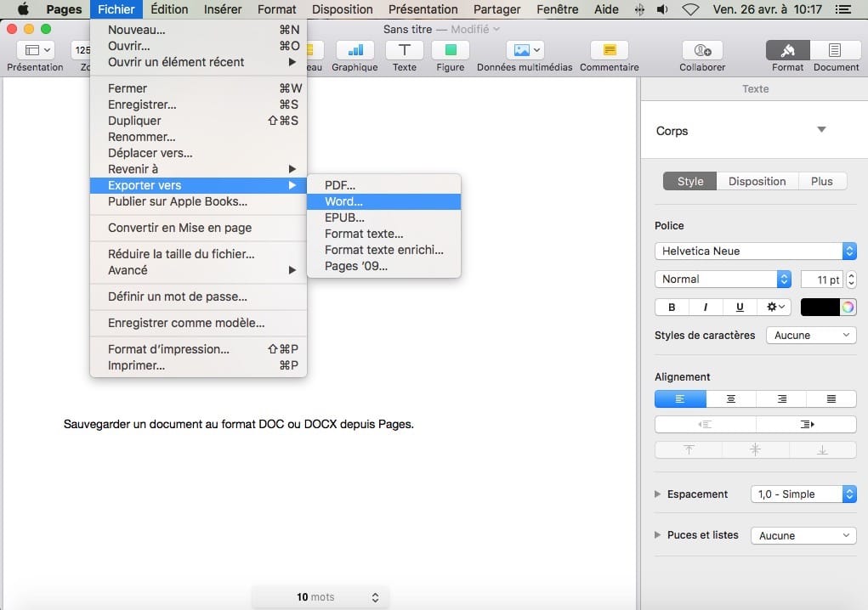Choose Word... export option
This screenshot has height=610, width=868.
[383, 201]
